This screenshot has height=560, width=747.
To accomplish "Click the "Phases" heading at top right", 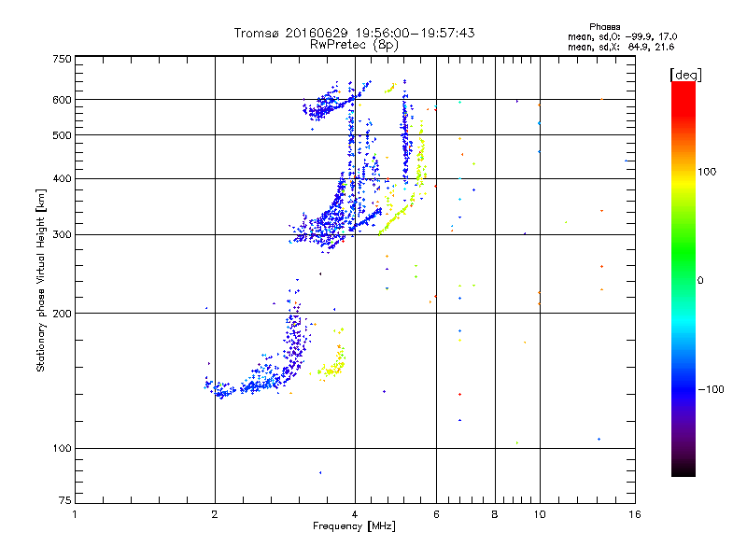I will (x=604, y=27).
